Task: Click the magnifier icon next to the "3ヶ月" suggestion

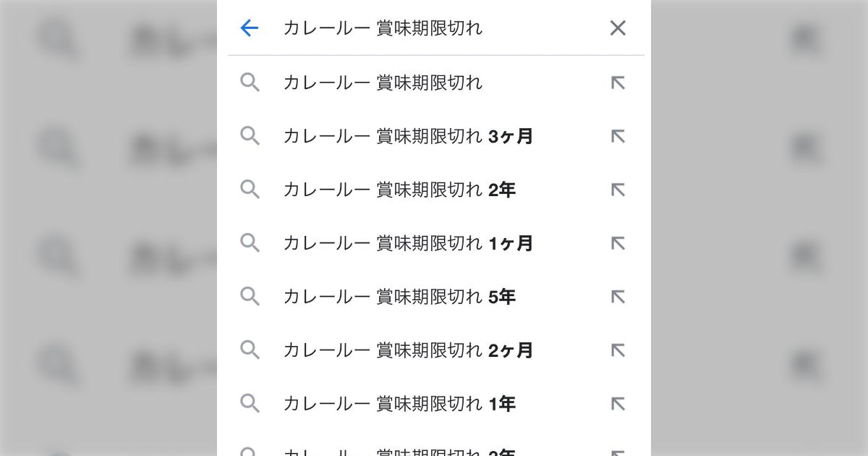Action: pyautogui.click(x=250, y=136)
